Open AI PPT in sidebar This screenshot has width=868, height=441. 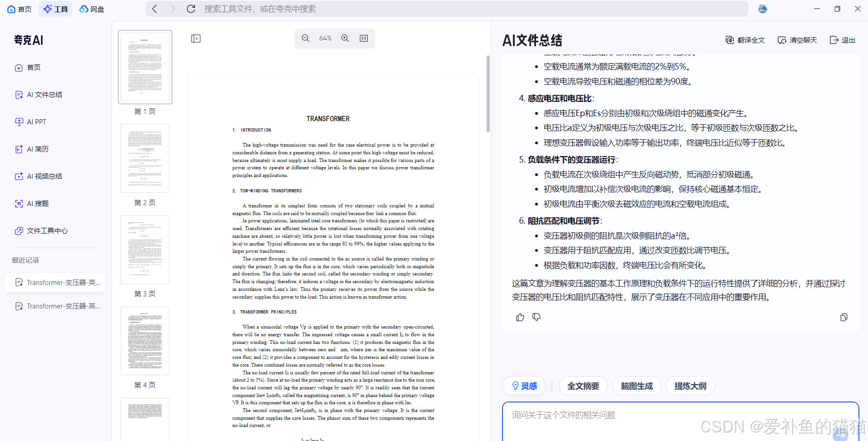pyautogui.click(x=30, y=122)
